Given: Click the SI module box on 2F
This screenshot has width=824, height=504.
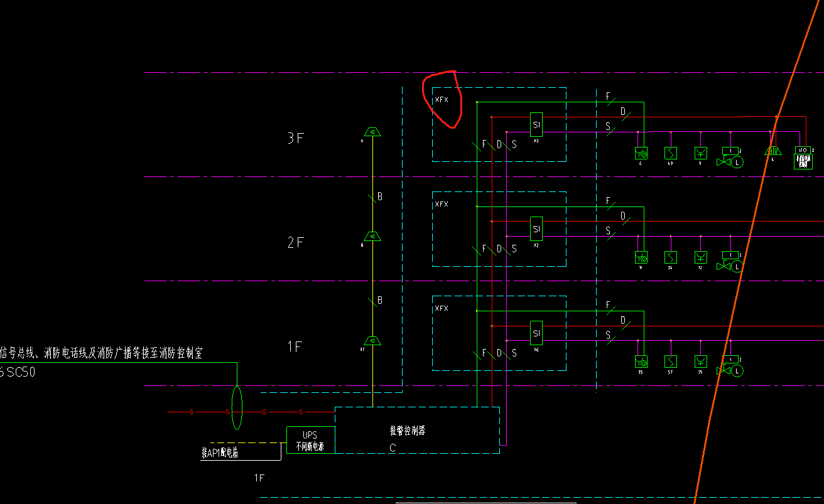Looking at the screenshot, I should (536, 228).
